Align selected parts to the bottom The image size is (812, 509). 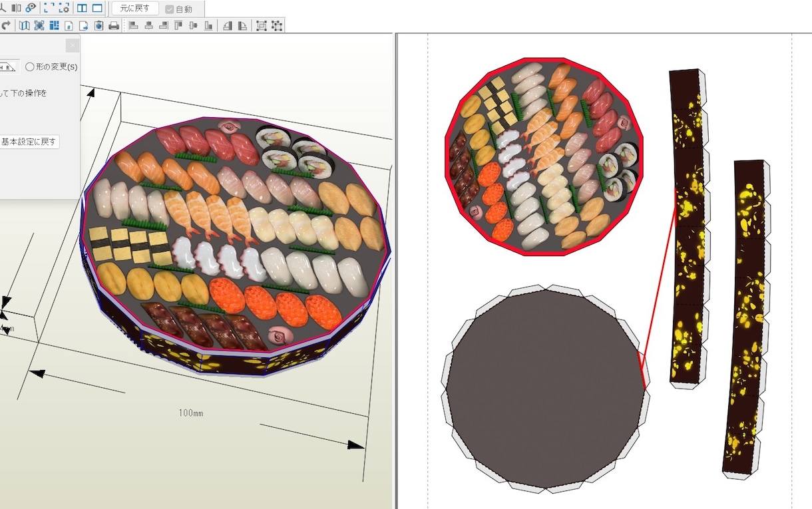pyautogui.click(x=209, y=26)
